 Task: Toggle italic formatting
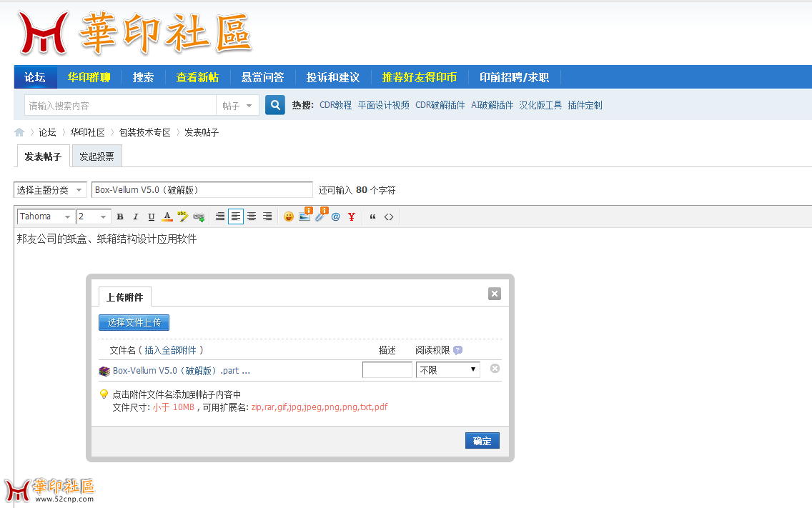[134, 216]
